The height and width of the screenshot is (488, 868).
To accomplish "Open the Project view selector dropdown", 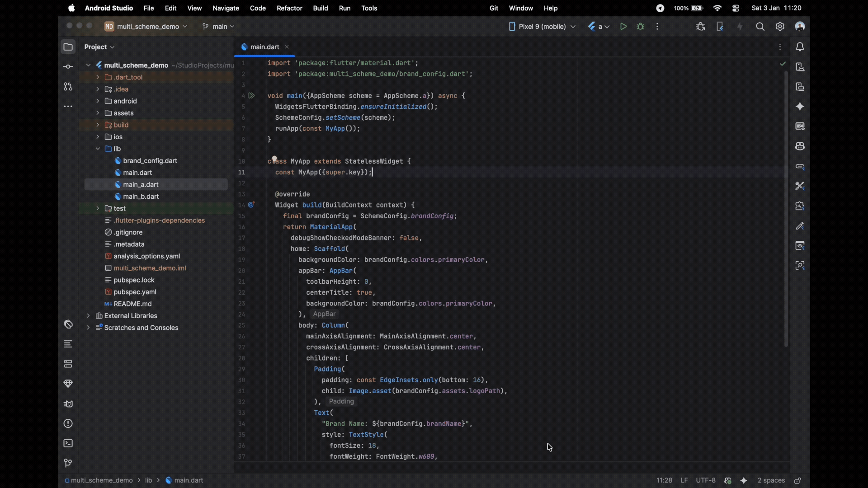I will [x=99, y=47].
